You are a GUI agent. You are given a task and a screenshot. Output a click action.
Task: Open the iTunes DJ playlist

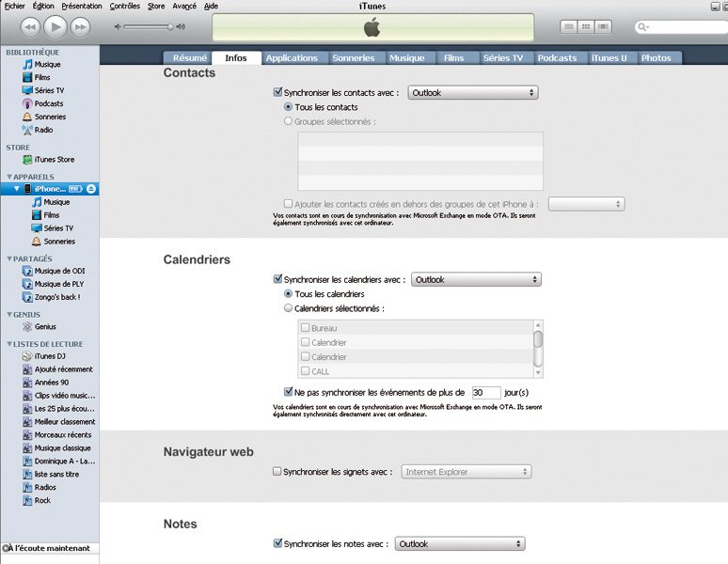coord(50,356)
